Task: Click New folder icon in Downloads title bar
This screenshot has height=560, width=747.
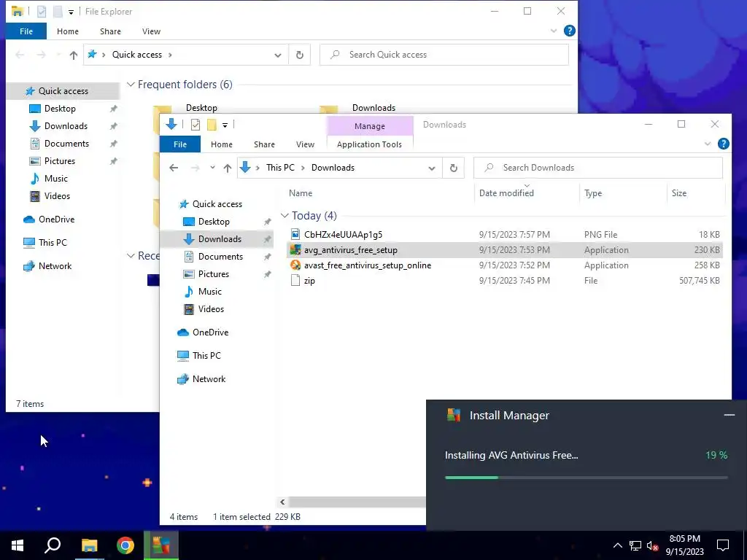Action: 212,125
